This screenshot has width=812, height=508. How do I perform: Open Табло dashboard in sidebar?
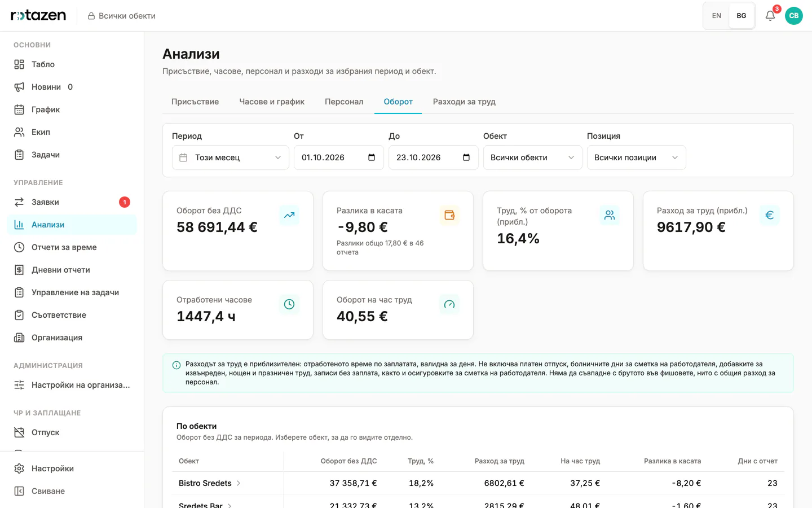72,64
